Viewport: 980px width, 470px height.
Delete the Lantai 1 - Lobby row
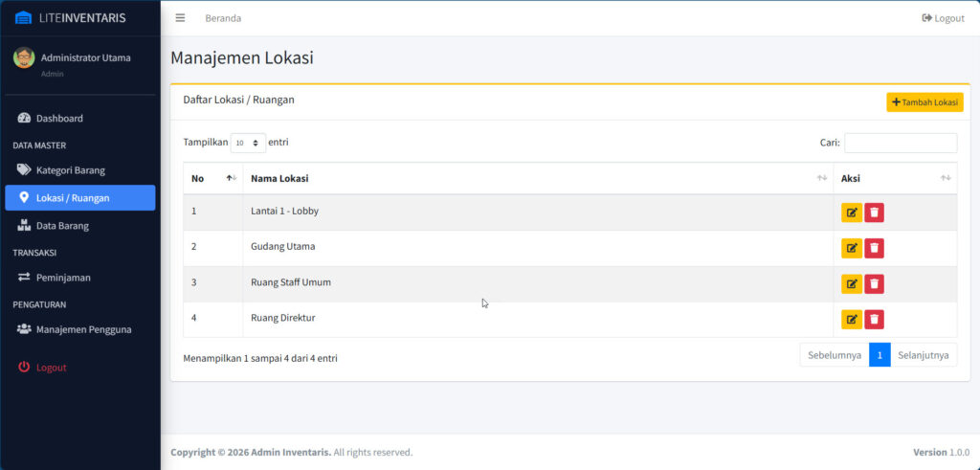point(874,213)
